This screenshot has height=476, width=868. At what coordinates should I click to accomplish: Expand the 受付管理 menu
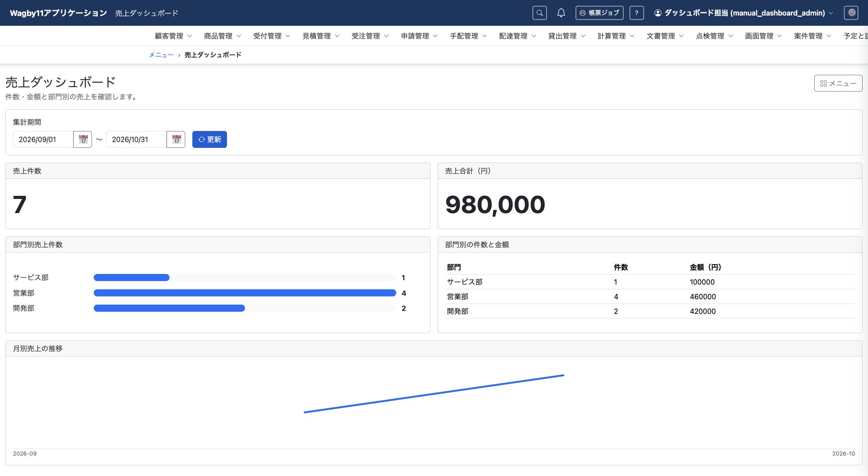coord(272,36)
